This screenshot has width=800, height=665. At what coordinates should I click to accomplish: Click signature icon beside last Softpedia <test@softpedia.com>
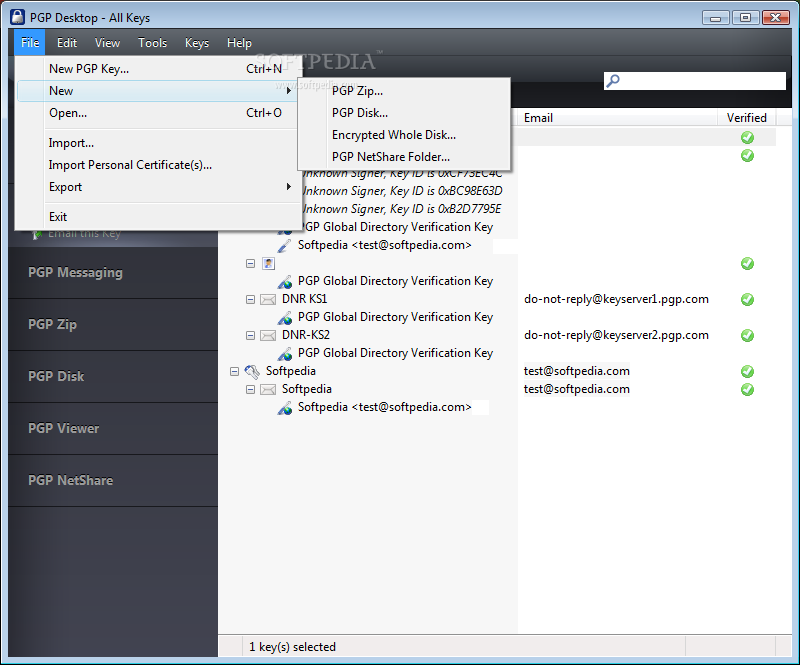pyautogui.click(x=285, y=408)
